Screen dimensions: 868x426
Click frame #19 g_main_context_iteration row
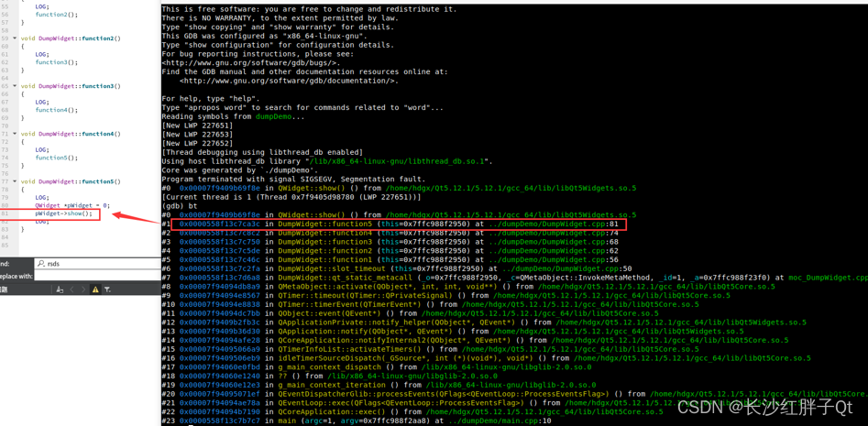point(379,385)
